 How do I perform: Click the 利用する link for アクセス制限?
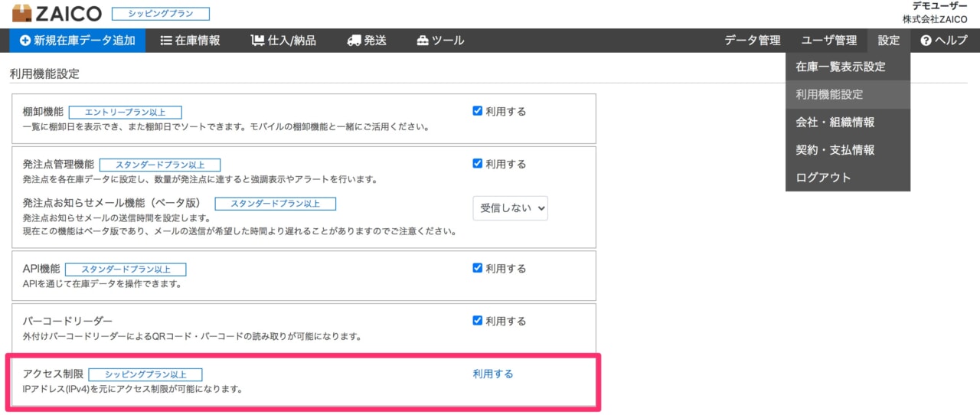point(493,374)
